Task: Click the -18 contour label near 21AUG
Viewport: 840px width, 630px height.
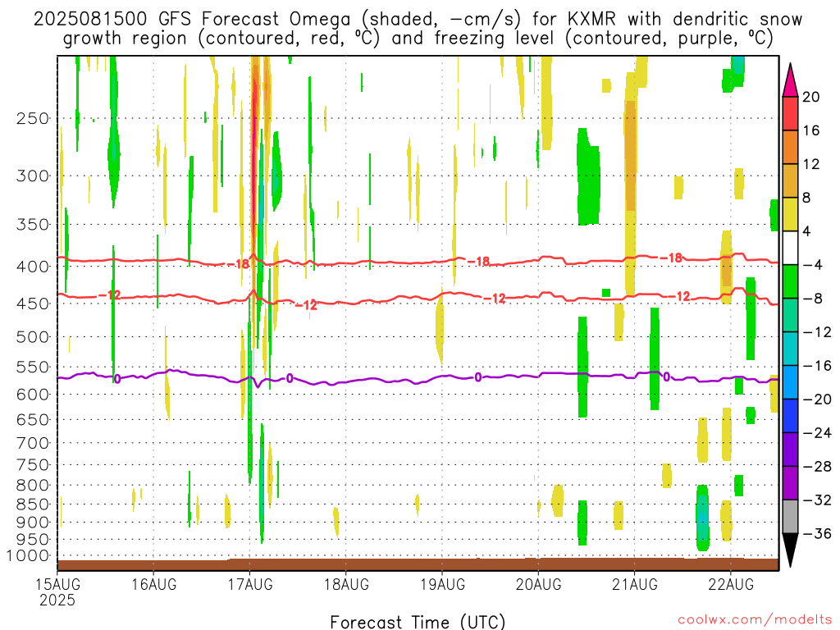Action: (672, 258)
